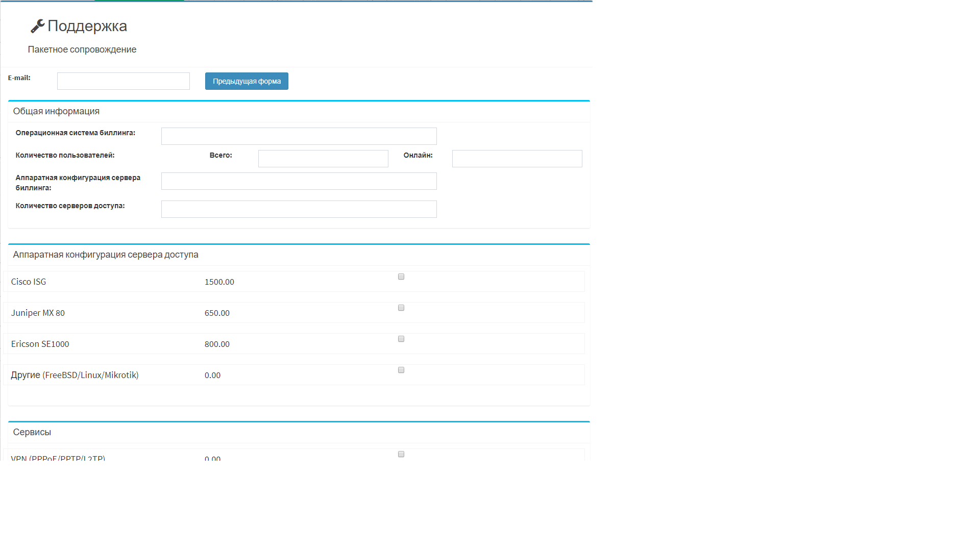Viewport: 980px width, 551px height.
Task: Tick the Cisco ISG checkbox
Action: pos(401,277)
